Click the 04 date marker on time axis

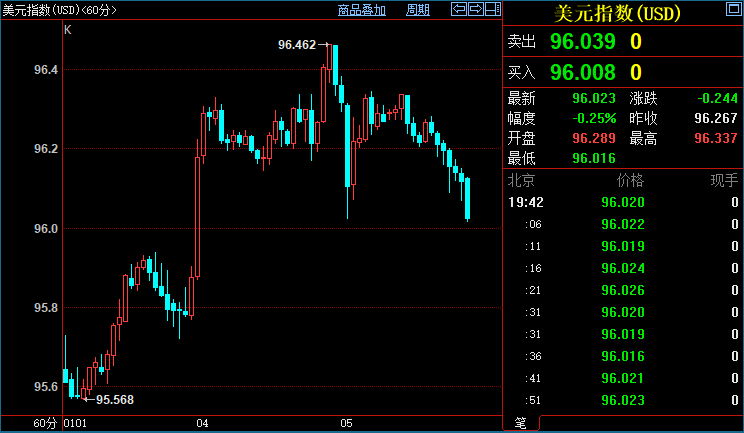pyautogui.click(x=202, y=424)
